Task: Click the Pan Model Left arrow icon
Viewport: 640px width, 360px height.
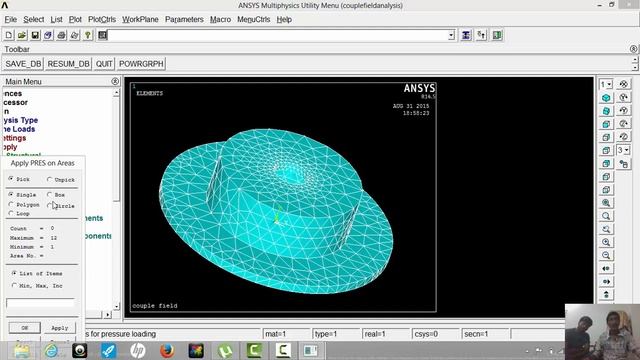Action: (606, 268)
